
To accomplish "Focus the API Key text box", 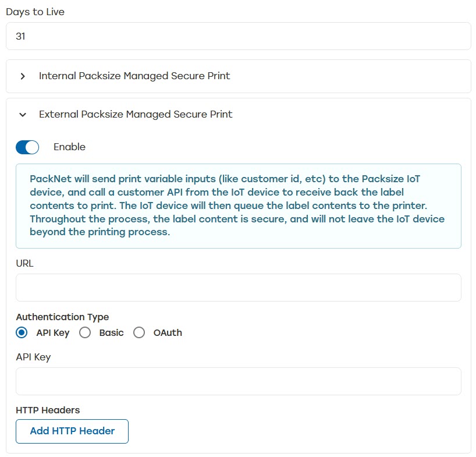I will click(239, 381).
